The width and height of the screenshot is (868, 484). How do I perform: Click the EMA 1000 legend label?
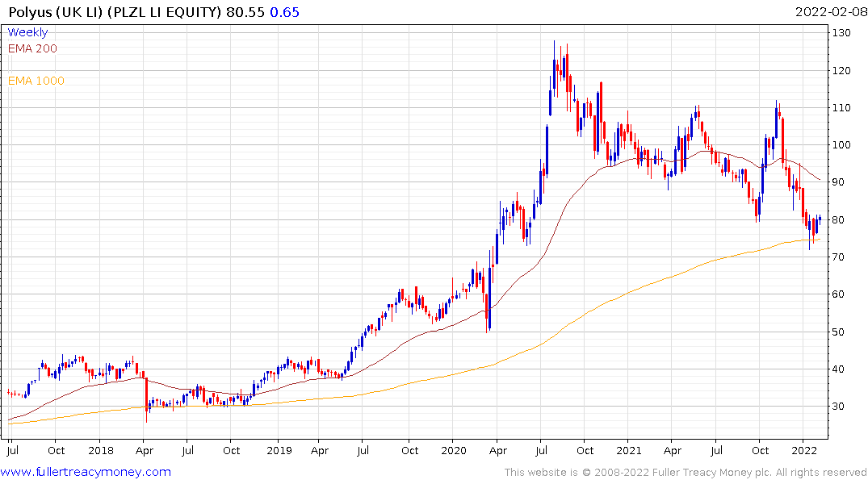point(36,81)
